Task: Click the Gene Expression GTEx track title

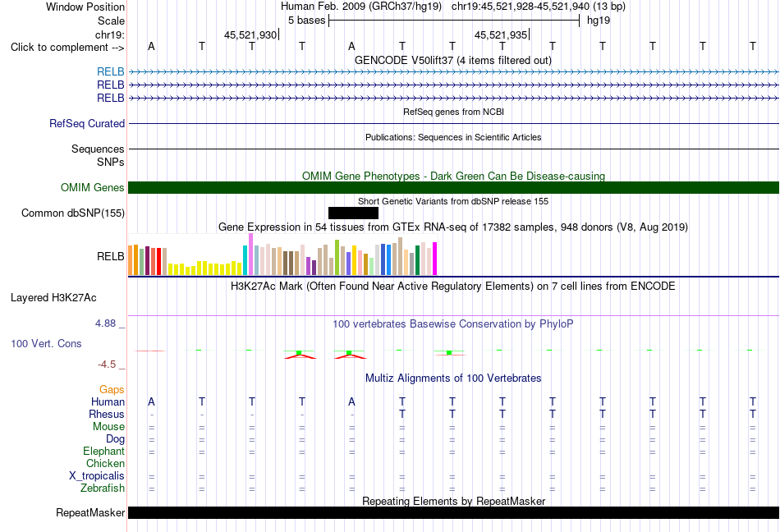Action: coord(453,227)
